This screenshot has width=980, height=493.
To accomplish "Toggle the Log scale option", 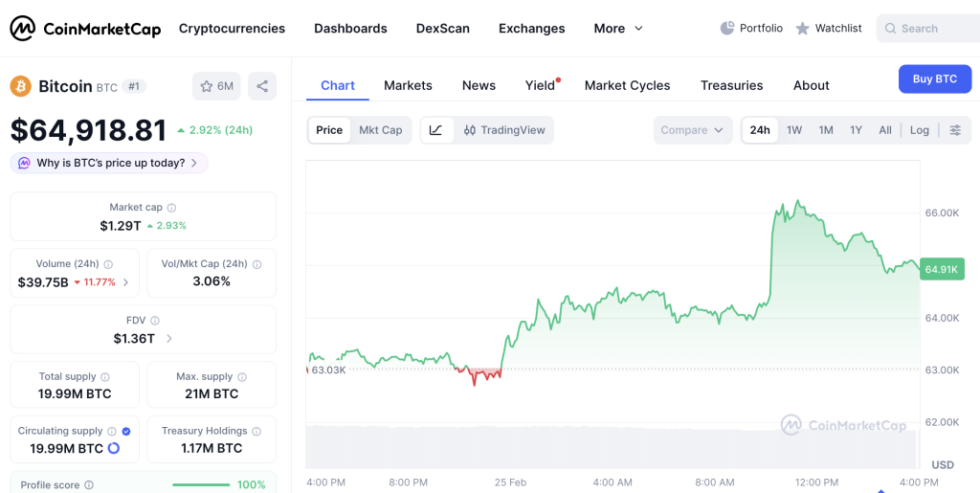I will click(920, 130).
